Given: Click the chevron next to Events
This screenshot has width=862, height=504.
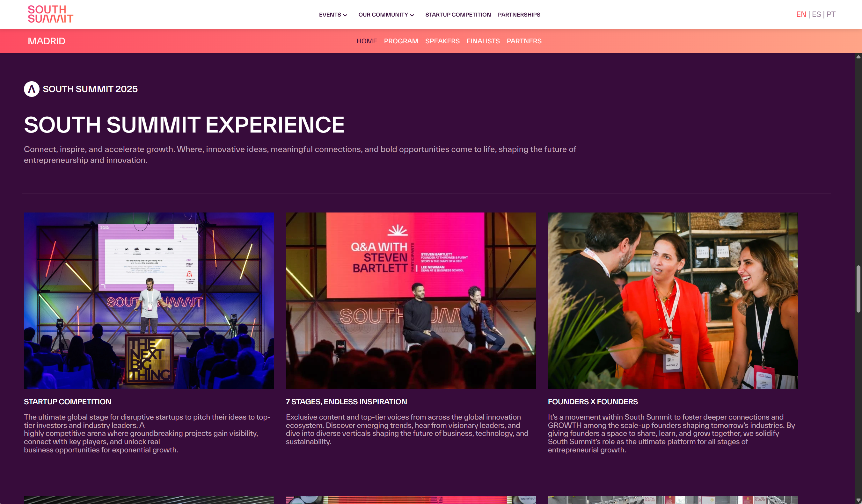Looking at the screenshot, I should 345,15.
